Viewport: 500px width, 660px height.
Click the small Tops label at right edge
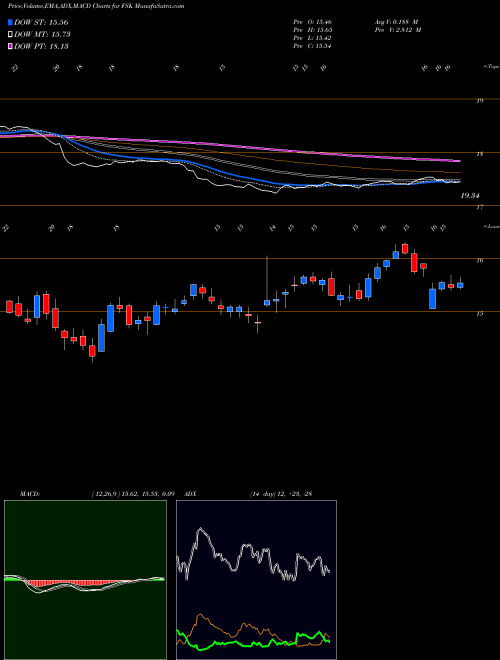(491, 67)
